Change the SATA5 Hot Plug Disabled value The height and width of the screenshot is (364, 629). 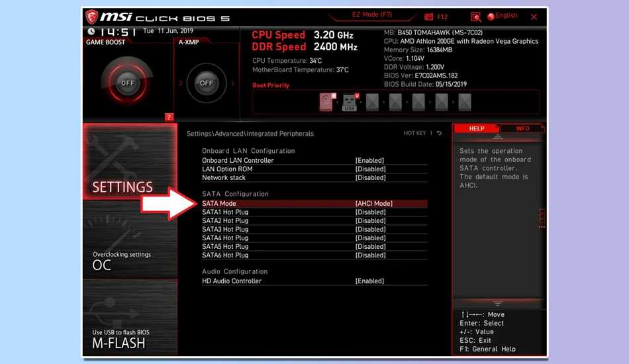[370, 247]
